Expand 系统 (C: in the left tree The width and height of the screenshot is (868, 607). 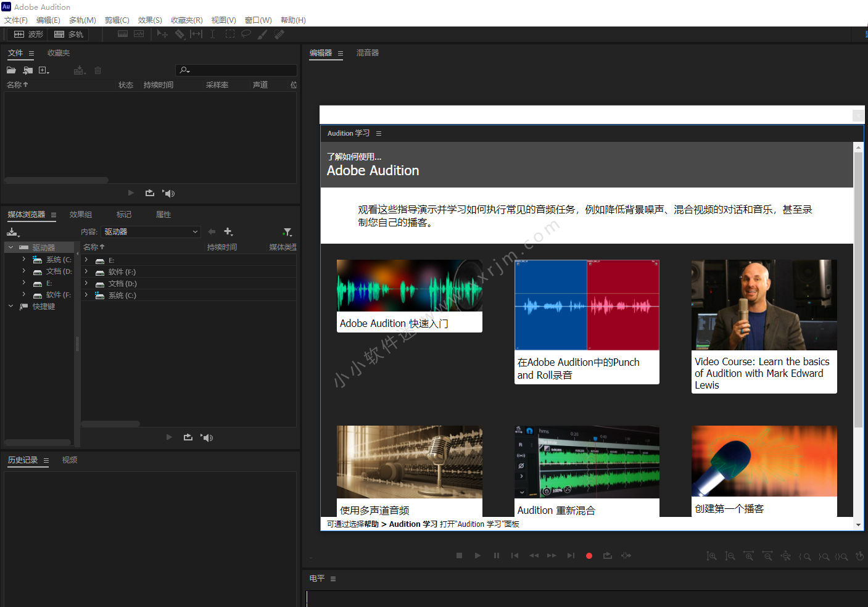pos(23,259)
